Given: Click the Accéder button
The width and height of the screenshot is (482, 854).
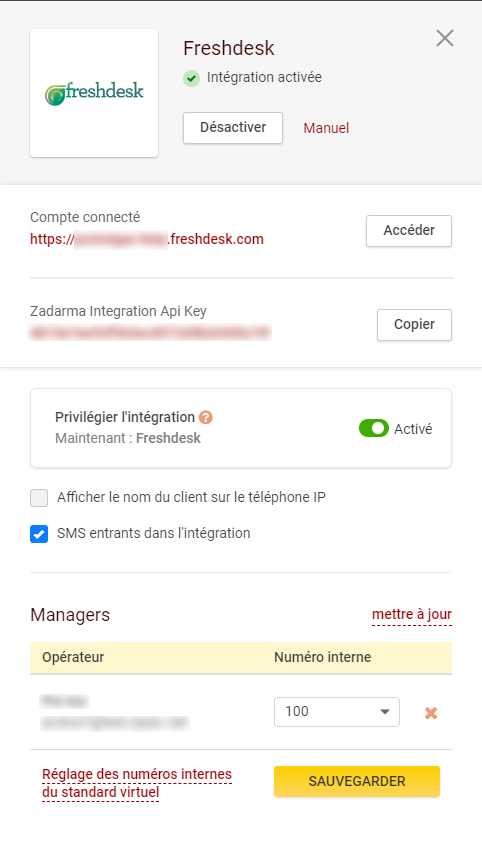Looking at the screenshot, I should [x=409, y=231].
